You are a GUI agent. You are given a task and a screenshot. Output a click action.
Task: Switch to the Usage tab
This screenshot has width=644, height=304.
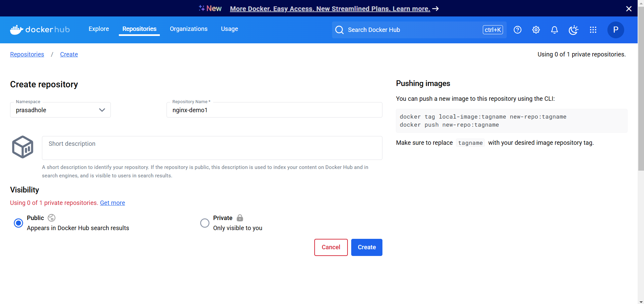click(229, 29)
